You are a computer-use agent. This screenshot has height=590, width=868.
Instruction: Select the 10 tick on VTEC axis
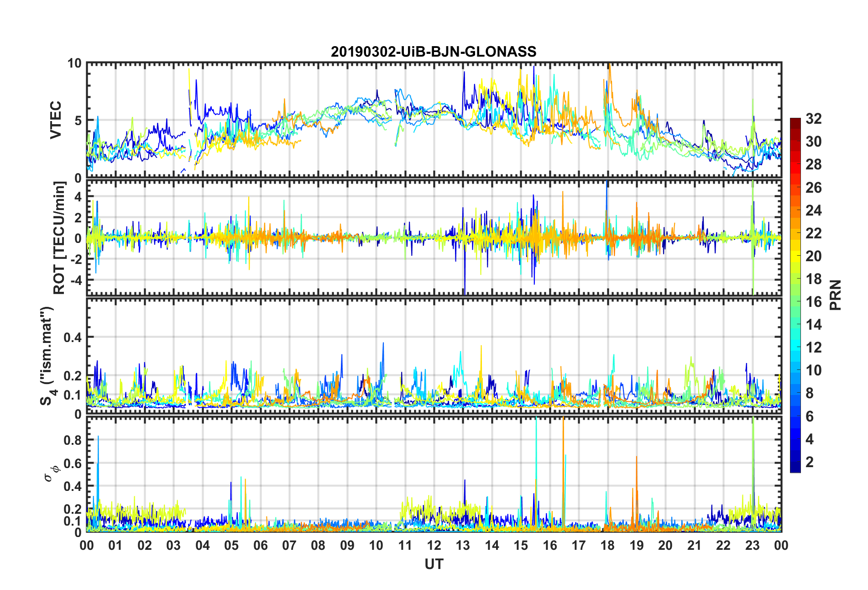click(74, 63)
